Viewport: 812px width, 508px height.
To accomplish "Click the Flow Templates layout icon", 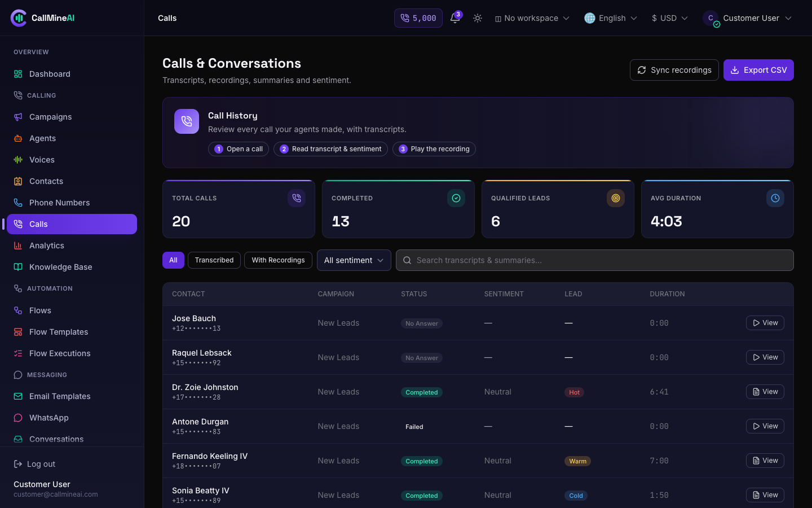I will tap(18, 332).
